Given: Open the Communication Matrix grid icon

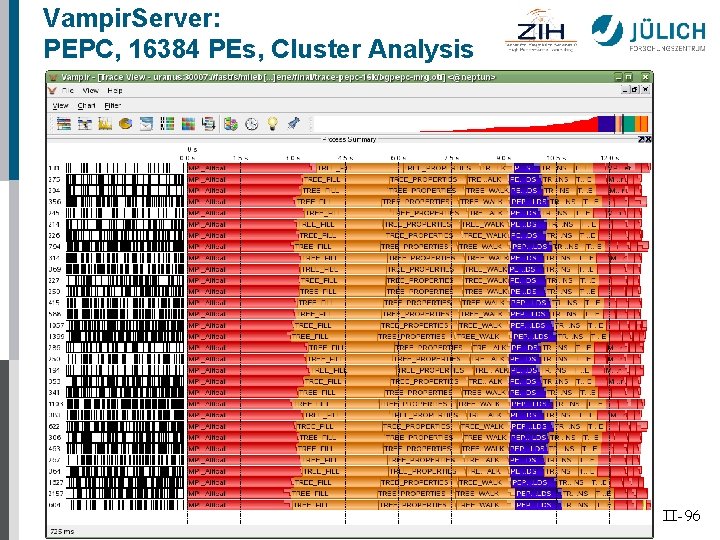Looking at the screenshot, I should tap(188, 124).
